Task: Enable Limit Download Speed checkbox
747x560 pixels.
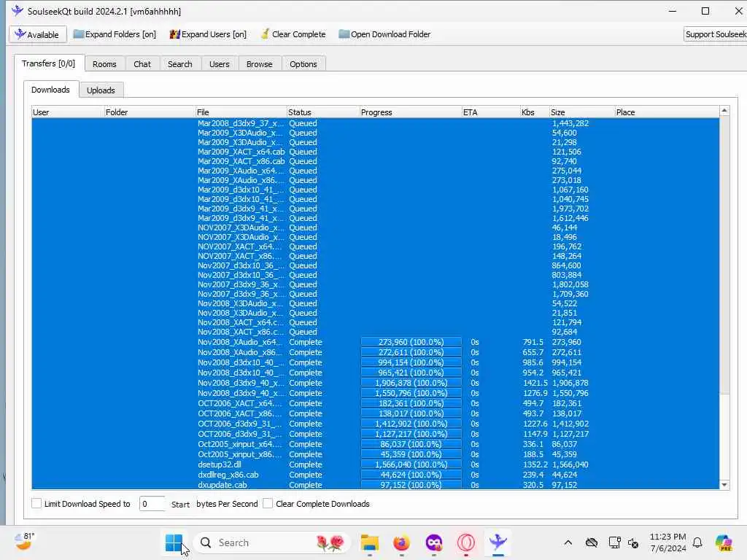Action: (x=36, y=503)
